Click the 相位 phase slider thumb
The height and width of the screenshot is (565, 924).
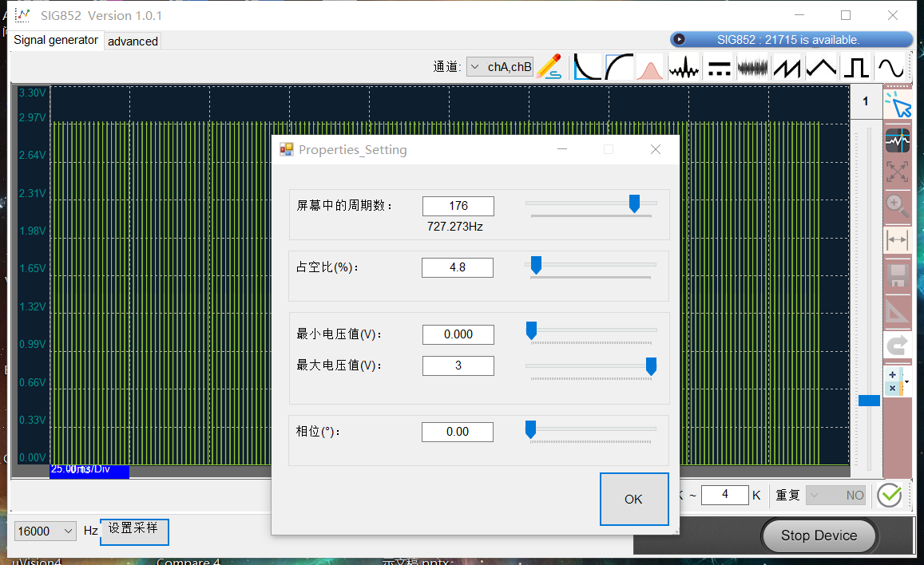tap(530, 429)
